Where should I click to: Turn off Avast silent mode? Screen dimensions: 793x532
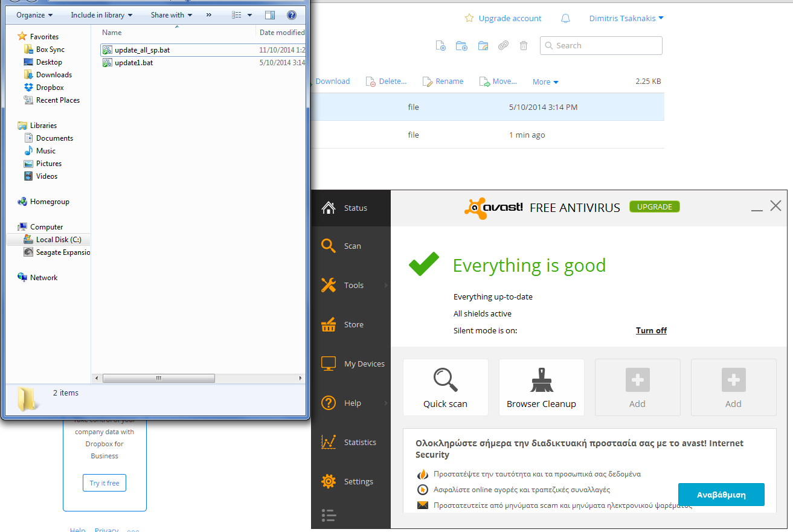point(651,330)
